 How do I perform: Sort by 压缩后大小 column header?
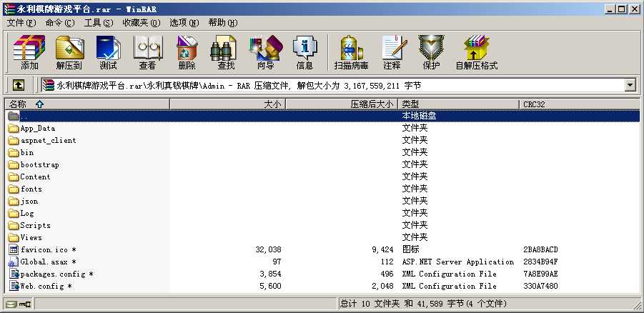coord(342,104)
